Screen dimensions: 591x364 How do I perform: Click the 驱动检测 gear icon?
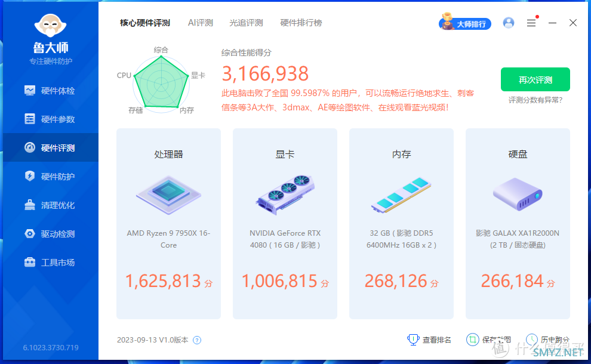coord(30,234)
